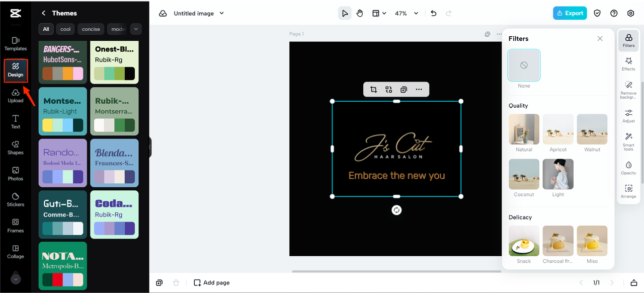Open the help question mark icon

pyautogui.click(x=614, y=14)
